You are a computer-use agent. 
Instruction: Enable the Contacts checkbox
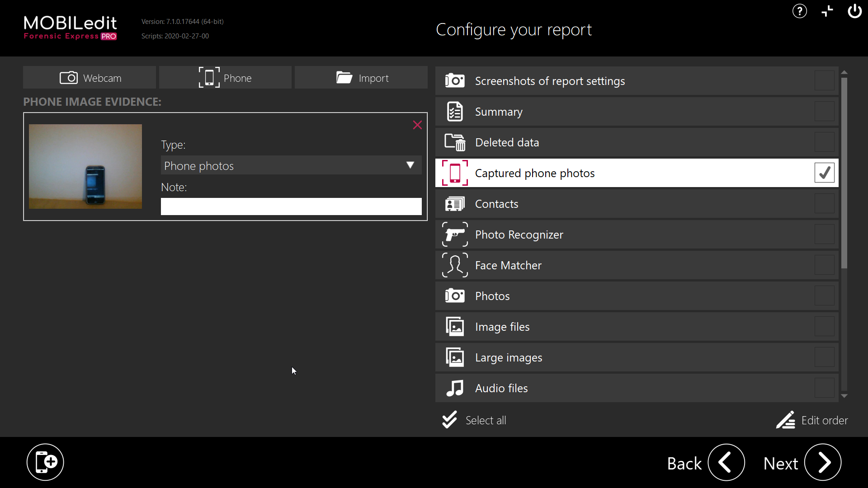(x=824, y=204)
